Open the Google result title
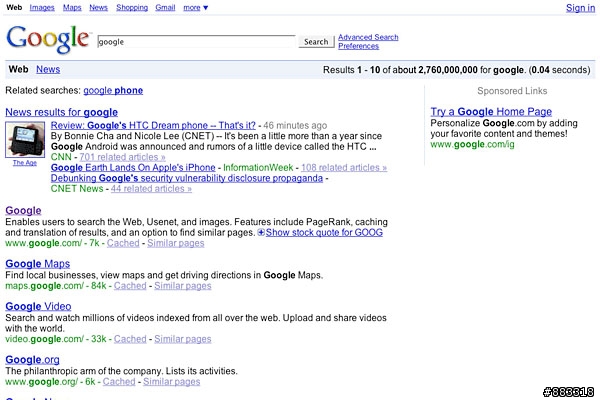Image resolution: width=600 pixels, height=400 pixels. [x=23, y=211]
